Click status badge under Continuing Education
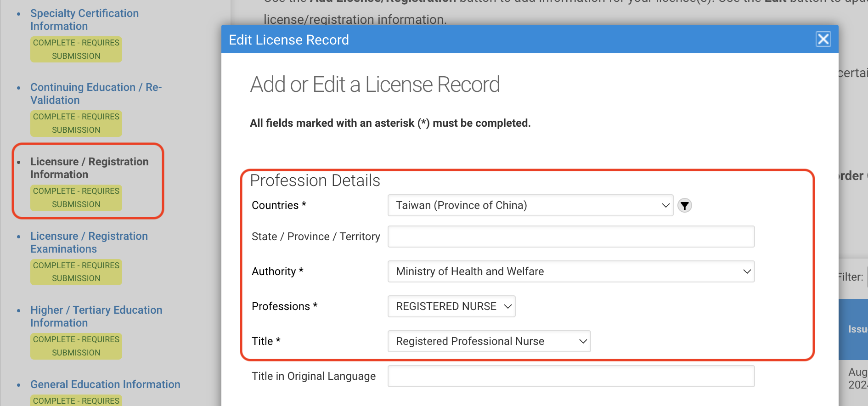868x406 pixels. tap(76, 123)
